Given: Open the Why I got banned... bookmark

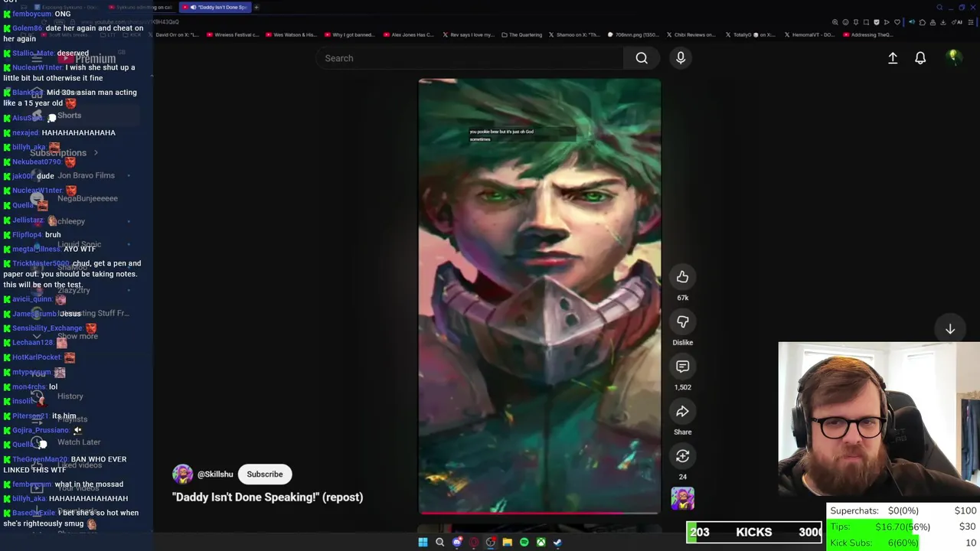Looking at the screenshot, I should point(351,34).
